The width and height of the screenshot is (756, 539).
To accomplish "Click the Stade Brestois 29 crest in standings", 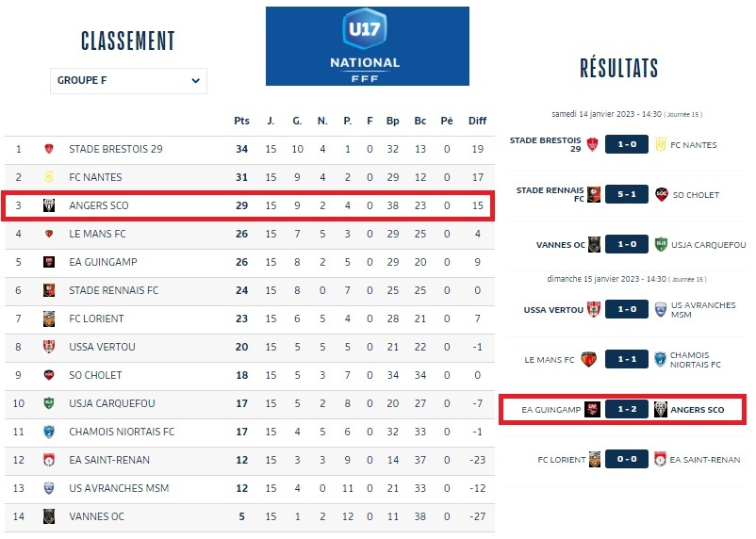I will point(49,149).
